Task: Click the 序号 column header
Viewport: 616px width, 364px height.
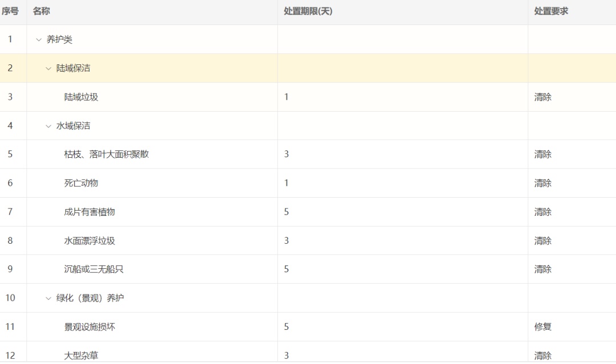Action: pos(10,11)
